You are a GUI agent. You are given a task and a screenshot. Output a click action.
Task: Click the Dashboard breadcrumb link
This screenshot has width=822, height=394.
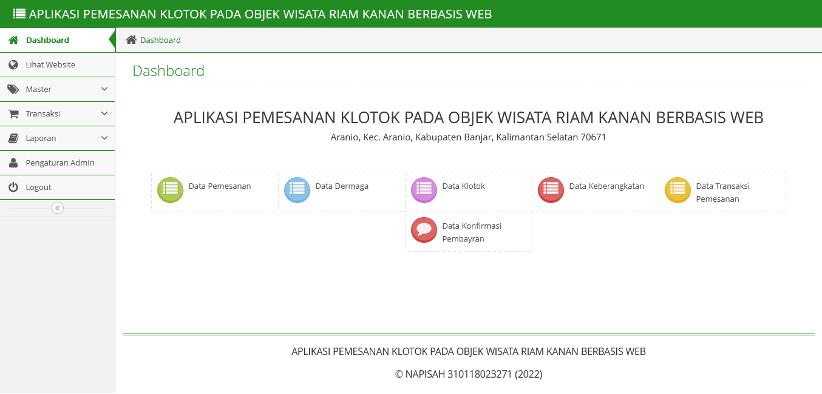tap(160, 40)
